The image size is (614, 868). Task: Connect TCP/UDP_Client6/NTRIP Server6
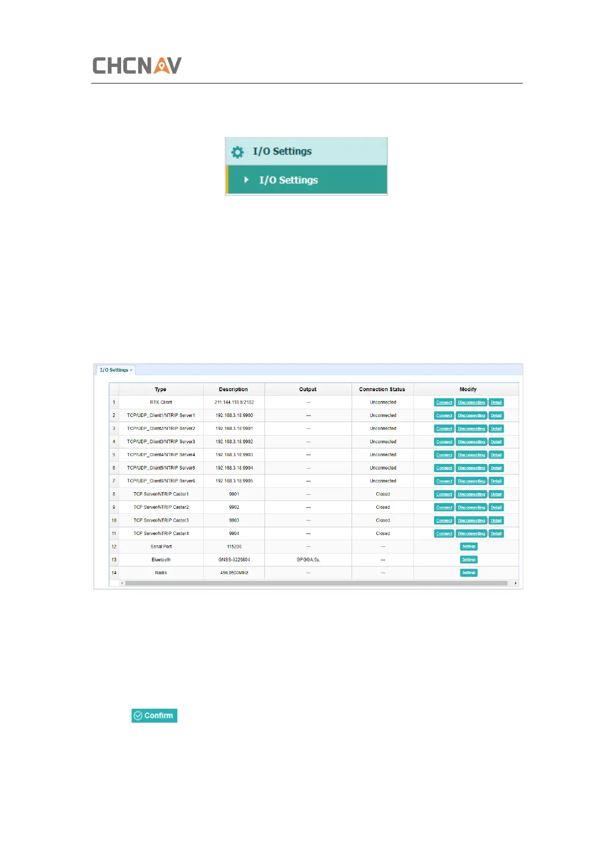tap(444, 481)
